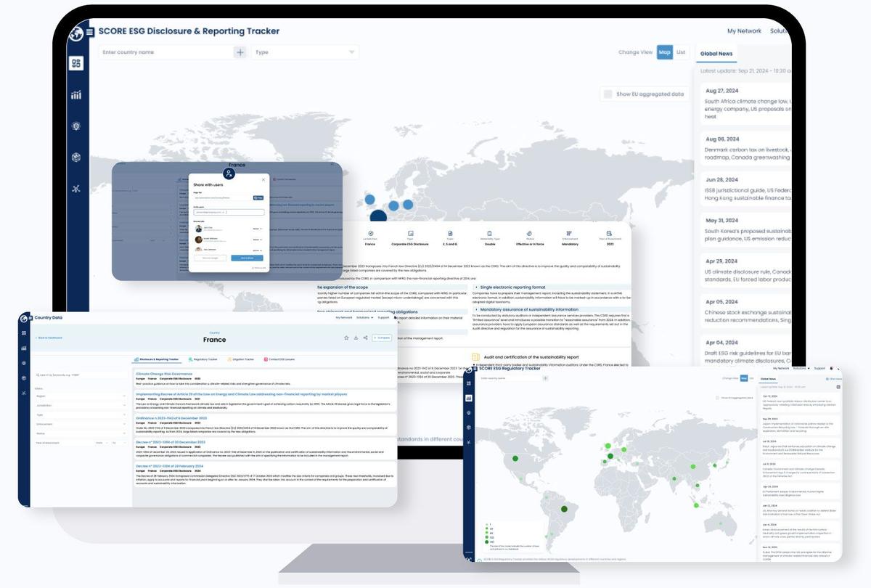The width and height of the screenshot is (871, 588).
Task: Click the Enter country name field
Action: point(166,52)
